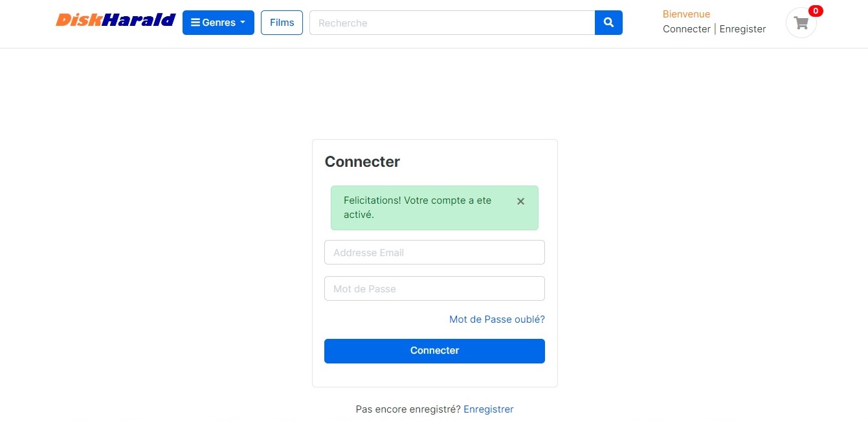The height and width of the screenshot is (421, 868).
Task: Open the Films page
Action: pos(282,23)
